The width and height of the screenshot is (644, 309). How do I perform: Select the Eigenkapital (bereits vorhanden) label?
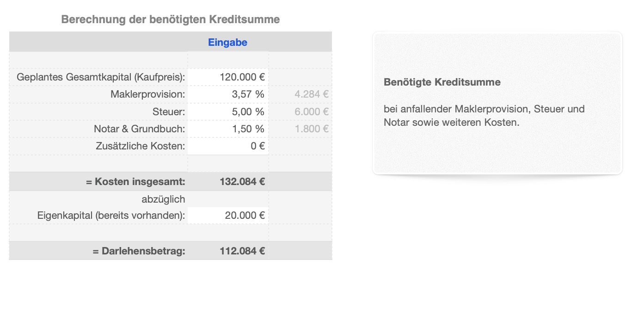pyautogui.click(x=111, y=216)
